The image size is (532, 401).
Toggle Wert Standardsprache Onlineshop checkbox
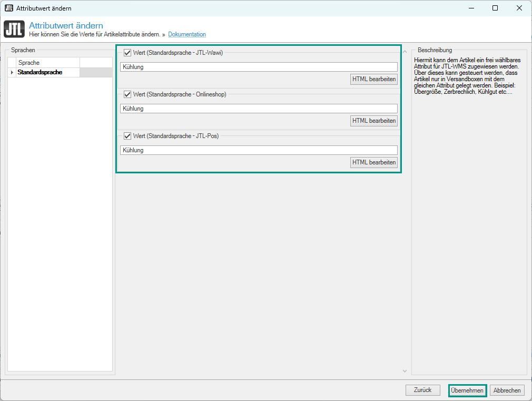point(127,94)
